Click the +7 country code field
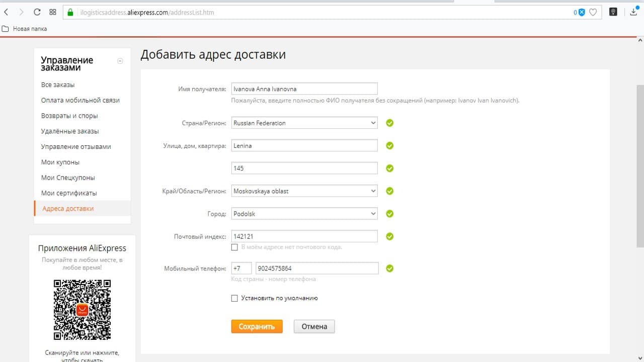 pyautogui.click(x=242, y=268)
